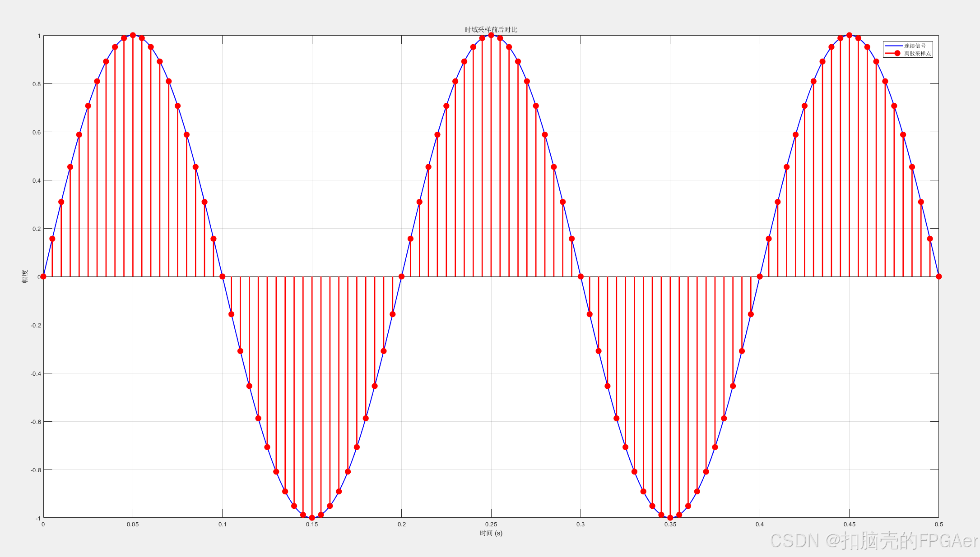The width and height of the screenshot is (980, 557).
Task: Click the peak sample marker at time 0.45
Action: pos(849,35)
